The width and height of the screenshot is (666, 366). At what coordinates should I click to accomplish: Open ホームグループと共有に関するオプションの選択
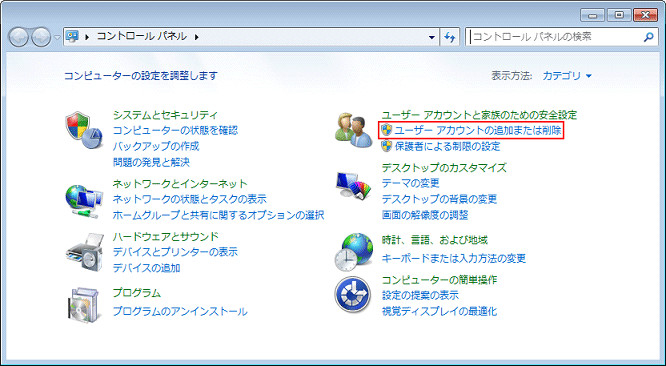[x=218, y=215]
